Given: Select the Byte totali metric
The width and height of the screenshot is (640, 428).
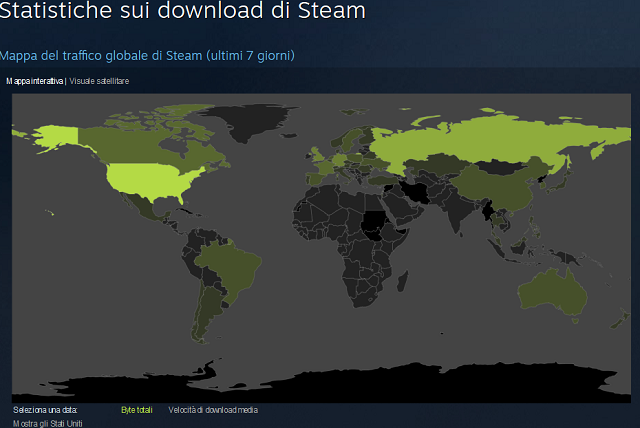Looking at the screenshot, I should coord(137,410).
